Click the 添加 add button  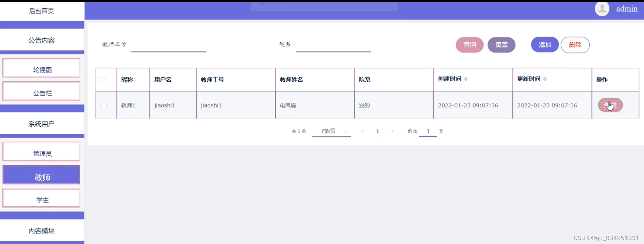[545, 45]
